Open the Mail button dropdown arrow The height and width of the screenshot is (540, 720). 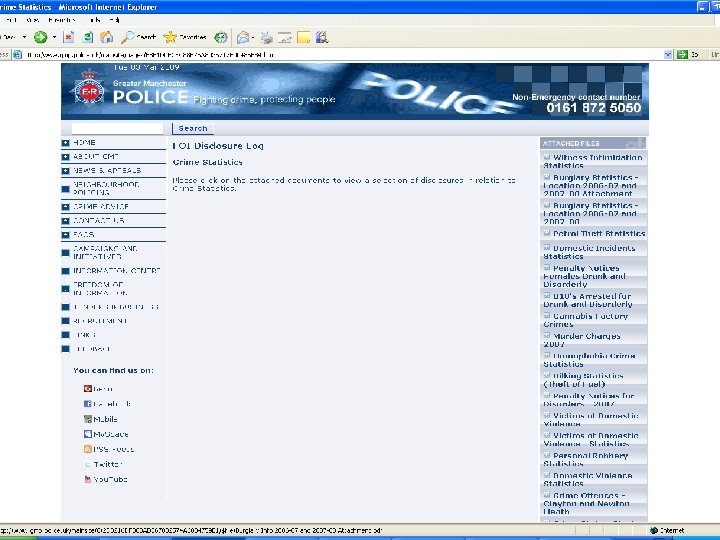pyautogui.click(x=253, y=37)
